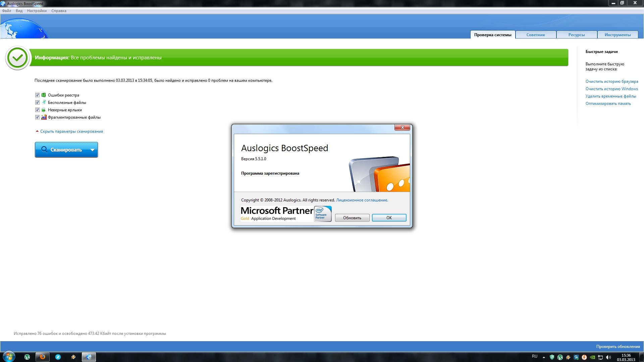Collapse Скрыть параметры сканирования
The height and width of the screenshot is (362, 644).
coord(71,131)
